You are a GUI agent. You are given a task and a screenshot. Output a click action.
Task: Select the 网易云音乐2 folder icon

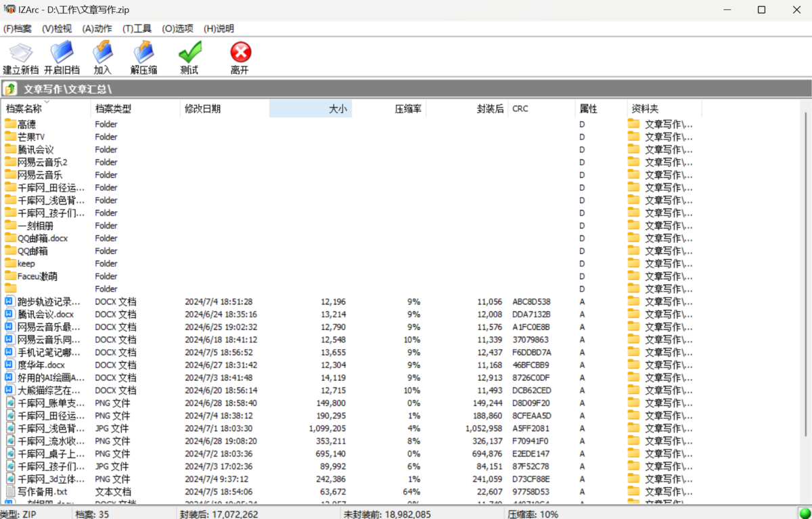[10, 162]
